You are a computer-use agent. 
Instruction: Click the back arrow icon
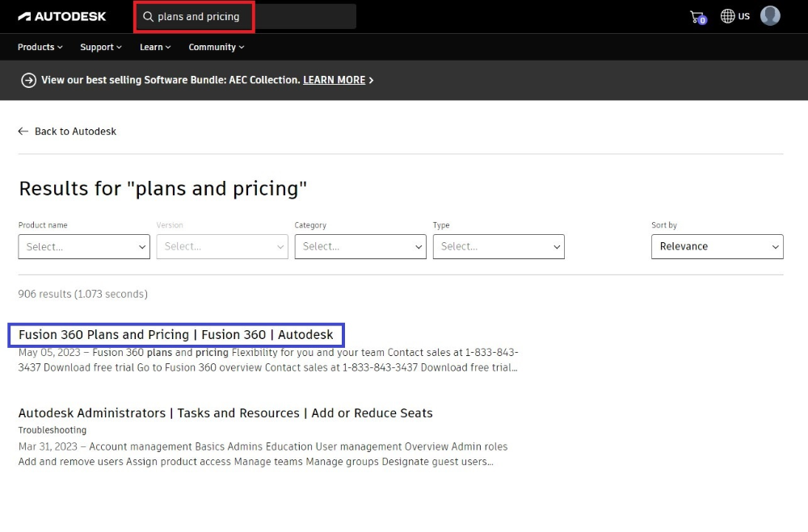point(23,132)
